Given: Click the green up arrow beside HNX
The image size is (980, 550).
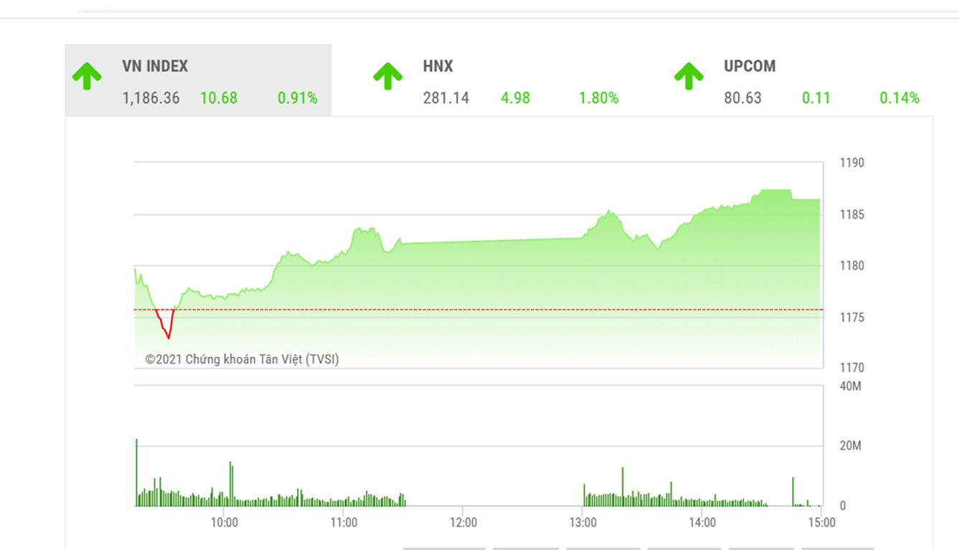Looking at the screenshot, I should [x=388, y=76].
